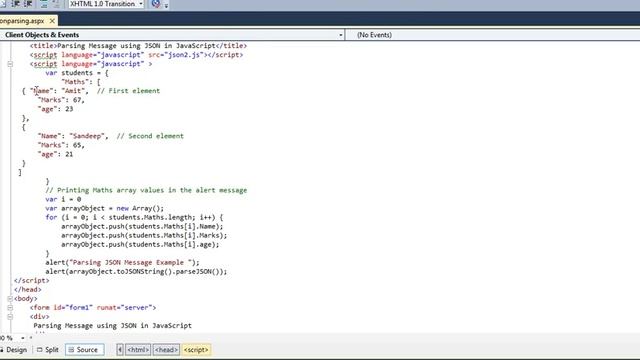
Task: Click the push students.Maths[i].Marks line
Action: click(x=144, y=236)
